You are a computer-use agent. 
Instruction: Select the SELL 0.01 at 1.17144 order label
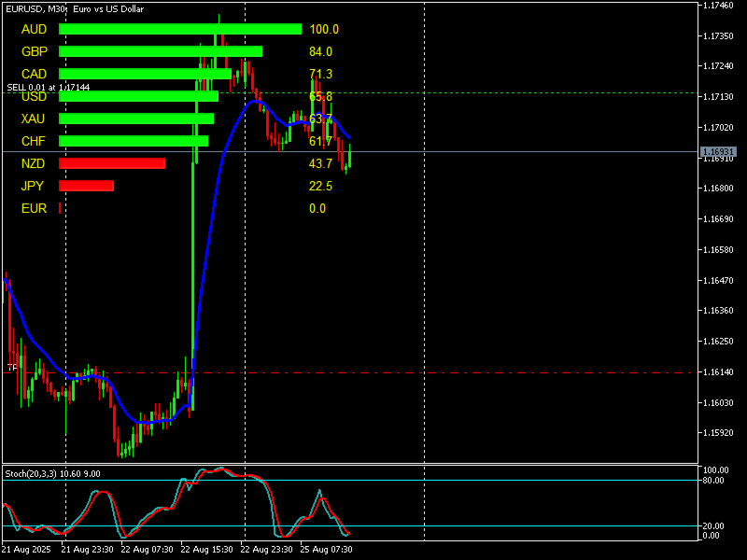click(49, 88)
